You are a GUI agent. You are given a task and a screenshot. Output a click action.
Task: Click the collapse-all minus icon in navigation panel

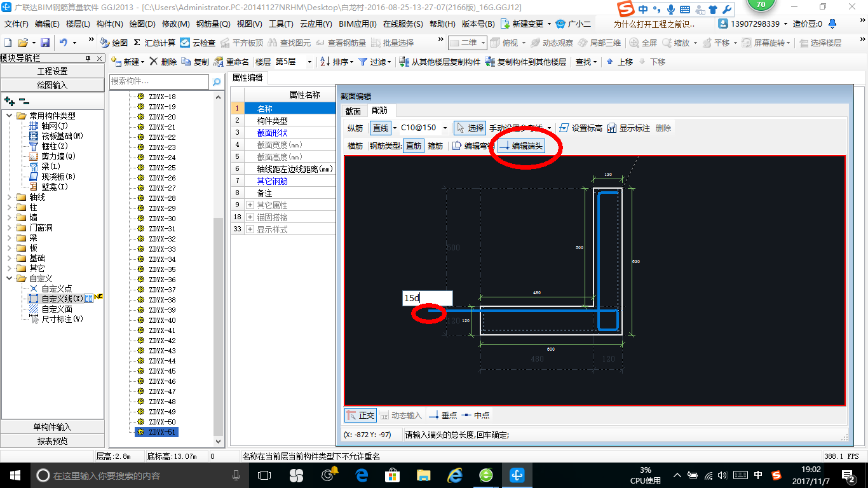[x=24, y=101]
